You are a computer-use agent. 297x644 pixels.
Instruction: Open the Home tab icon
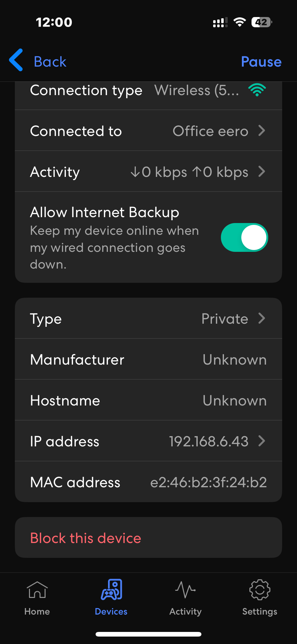pyautogui.click(x=37, y=590)
